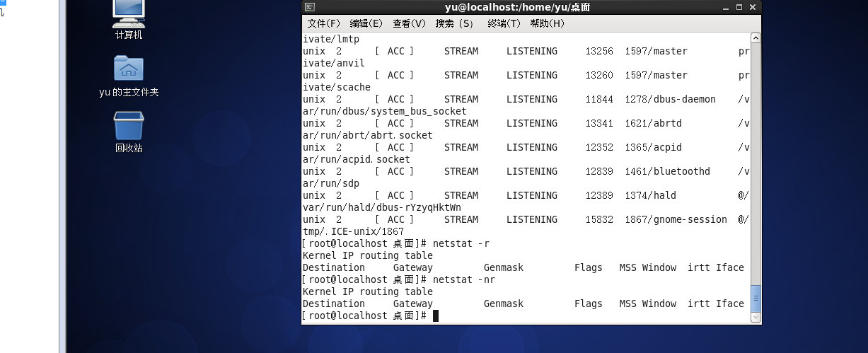
Task: Open the 搜索(S) menu
Action: coord(455,23)
